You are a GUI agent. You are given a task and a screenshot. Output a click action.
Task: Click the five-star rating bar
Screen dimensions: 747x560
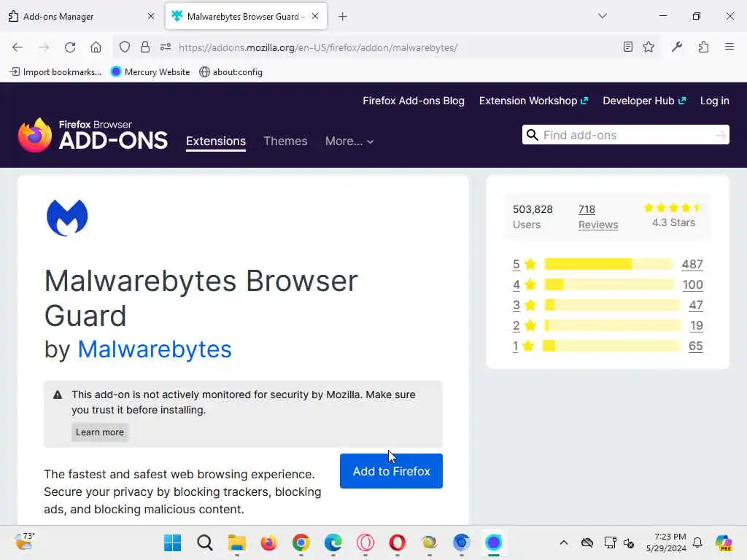pyautogui.click(x=609, y=264)
